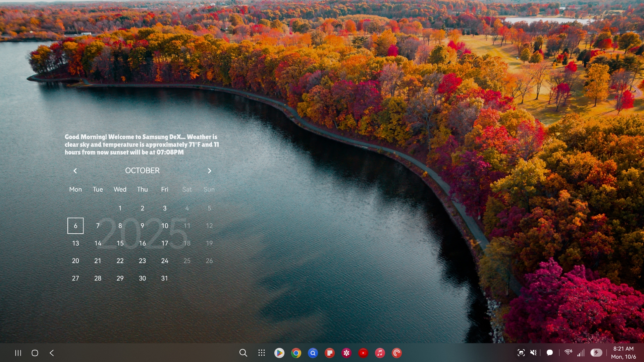
Task: Open the Pocket Casts app icon
Action: (x=397, y=353)
